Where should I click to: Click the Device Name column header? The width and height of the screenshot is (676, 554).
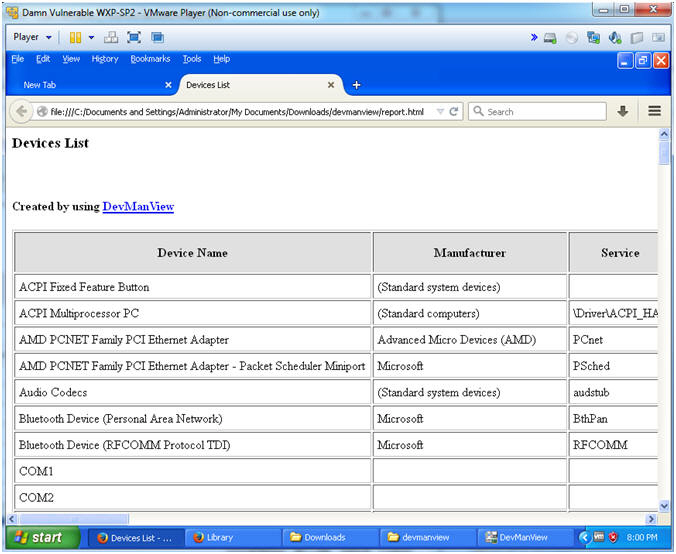pyautogui.click(x=192, y=253)
